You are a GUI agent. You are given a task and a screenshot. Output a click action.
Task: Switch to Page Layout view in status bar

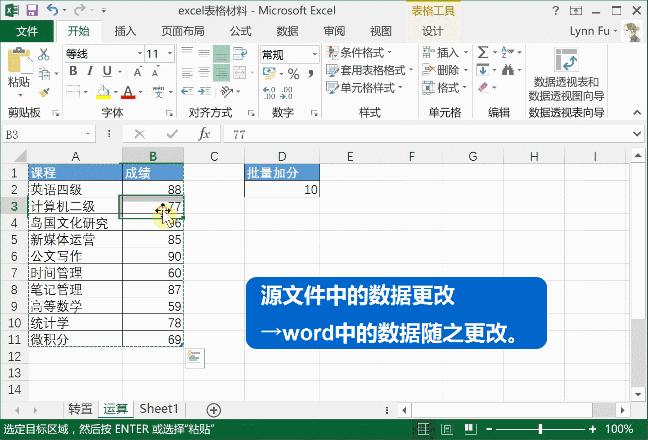[447, 429]
